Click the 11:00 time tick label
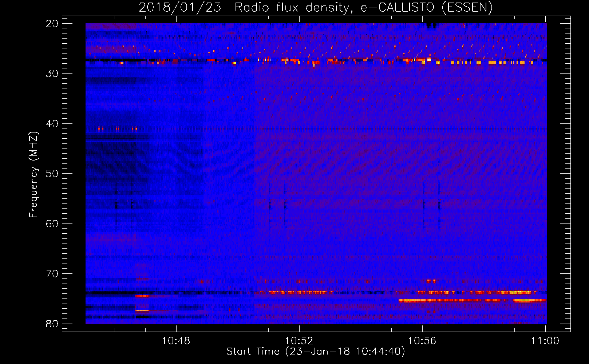The width and height of the screenshot is (589, 364). [545, 341]
